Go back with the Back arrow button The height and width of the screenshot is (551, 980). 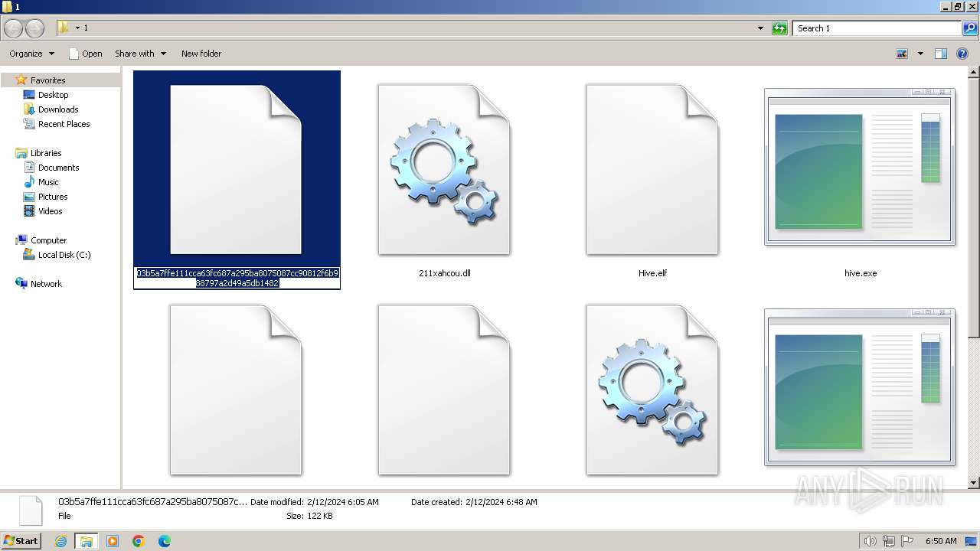coord(13,28)
